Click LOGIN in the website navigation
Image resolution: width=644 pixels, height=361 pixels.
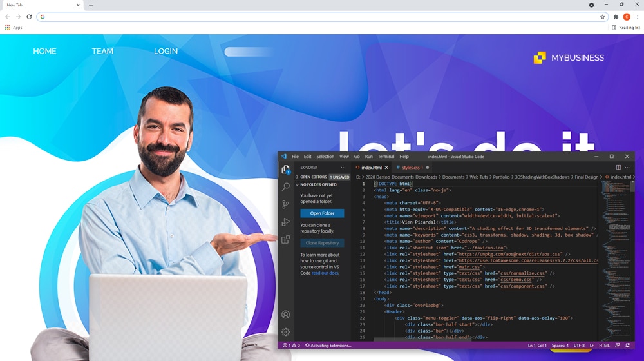(166, 51)
